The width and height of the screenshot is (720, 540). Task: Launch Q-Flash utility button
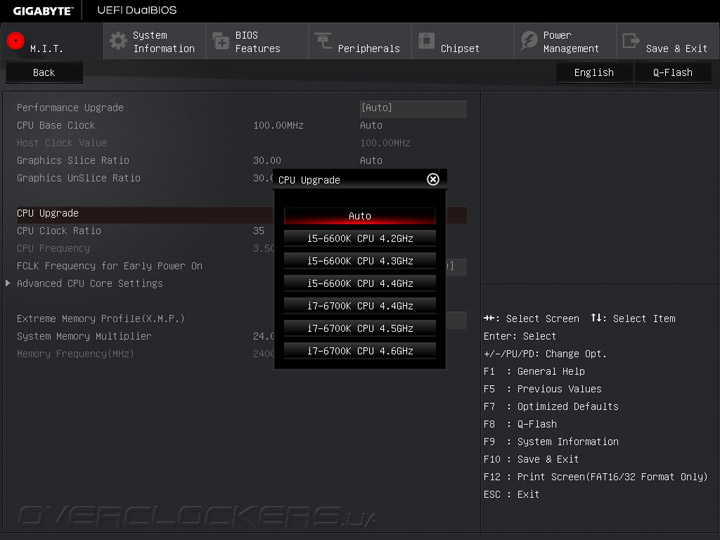click(673, 73)
